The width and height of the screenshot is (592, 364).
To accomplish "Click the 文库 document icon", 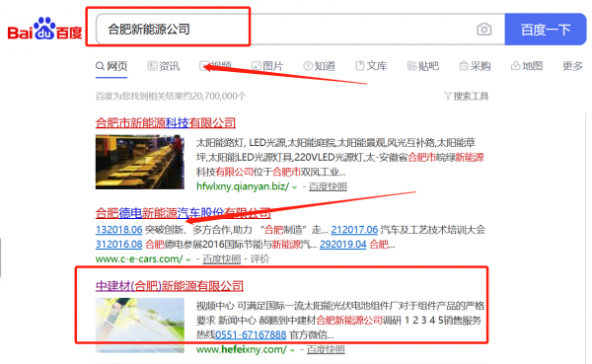I will (x=360, y=66).
